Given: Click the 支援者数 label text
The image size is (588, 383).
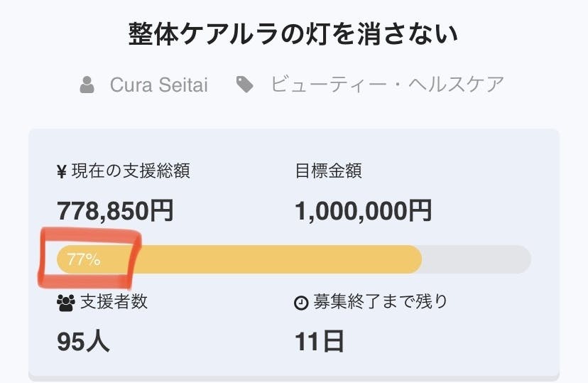Looking at the screenshot, I should click(x=114, y=301).
